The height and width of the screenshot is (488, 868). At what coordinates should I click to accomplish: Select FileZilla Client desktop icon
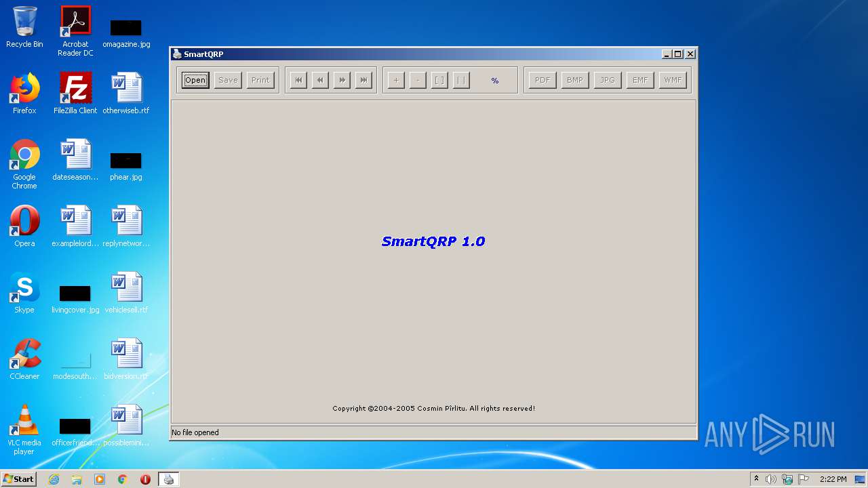coord(75,94)
